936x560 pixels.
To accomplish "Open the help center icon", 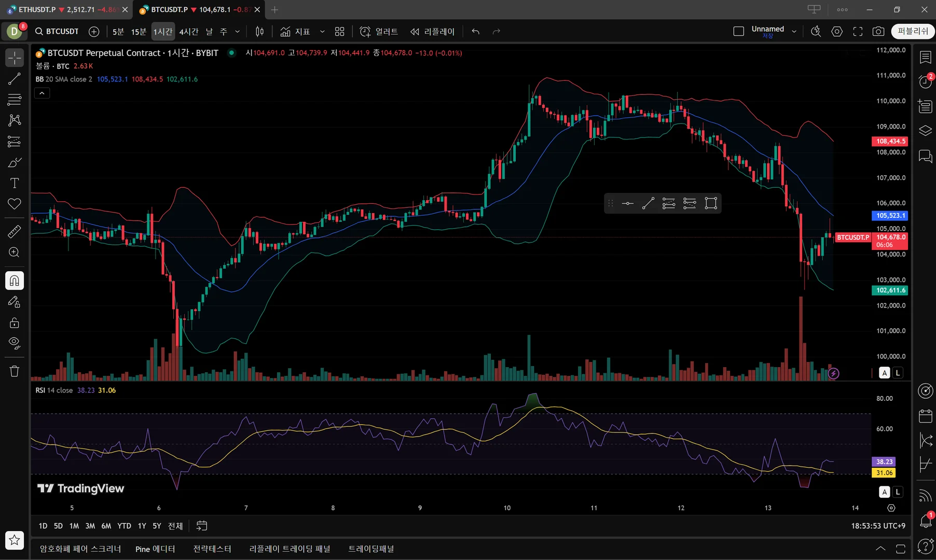I will tap(926, 545).
